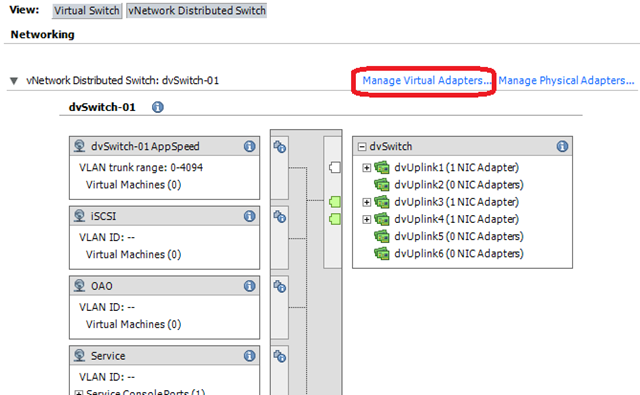This screenshot has width=640, height=395.
Task: Click VLAN ID under OAO port group
Action: pos(107,307)
